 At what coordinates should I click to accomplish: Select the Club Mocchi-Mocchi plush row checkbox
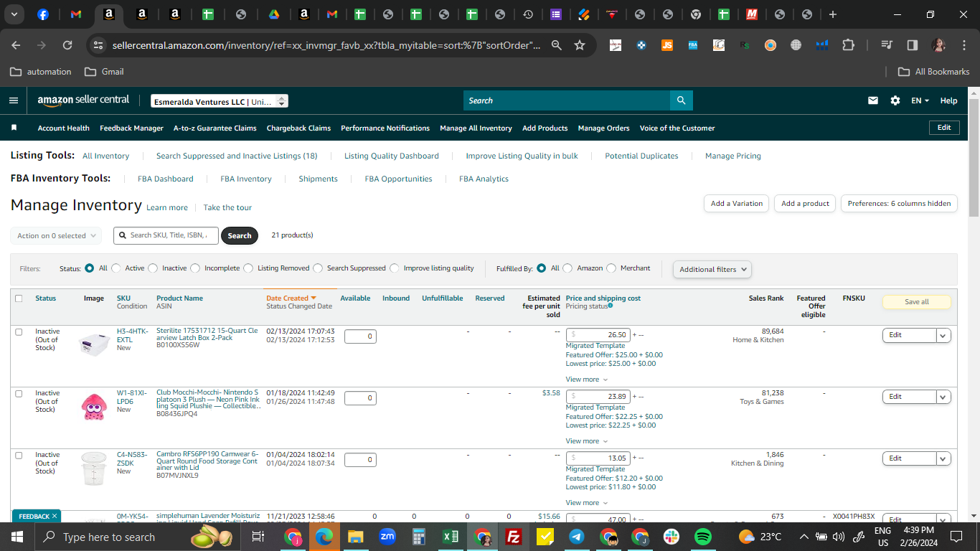[x=19, y=393]
